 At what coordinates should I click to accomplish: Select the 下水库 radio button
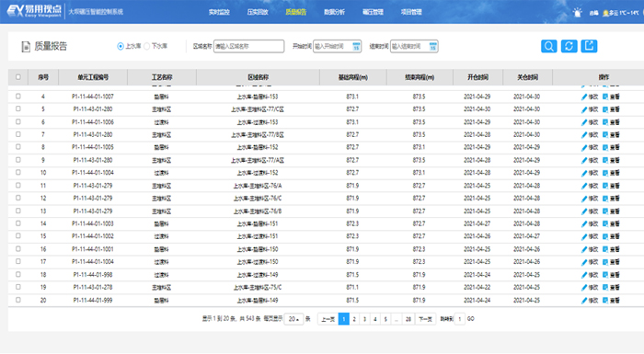[146, 46]
